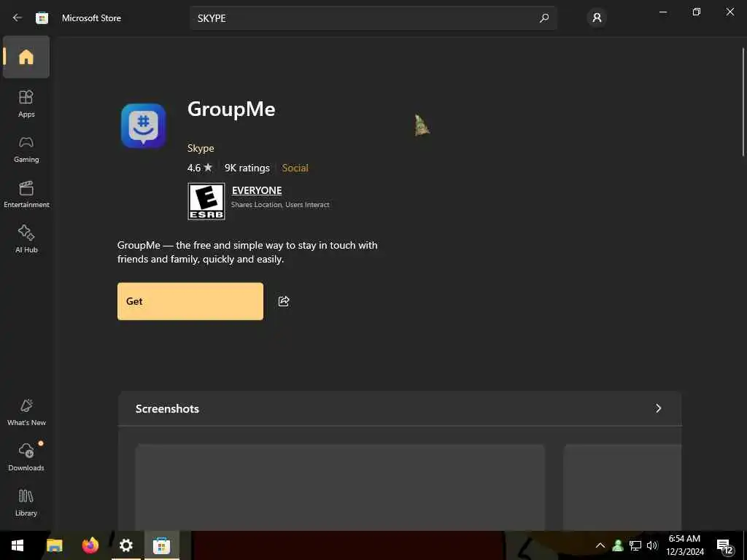Click the volume speaker tray icon
The image size is (747, 560).
(x=651, y=545)
